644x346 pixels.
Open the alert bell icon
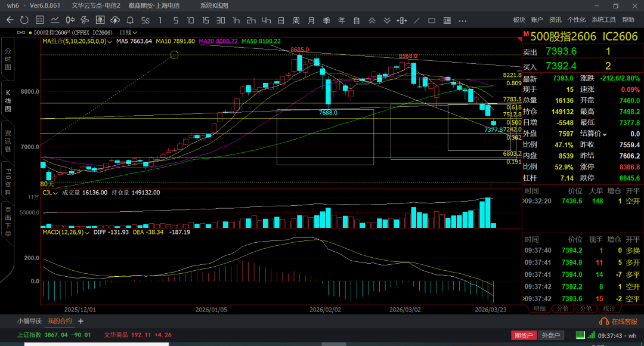130,20
